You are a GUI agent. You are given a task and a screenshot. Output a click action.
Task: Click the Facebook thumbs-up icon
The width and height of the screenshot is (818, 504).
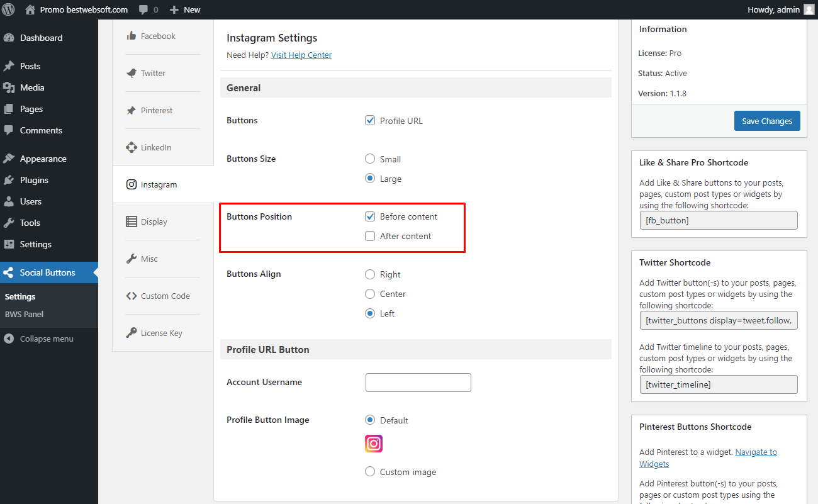[132, 36]
